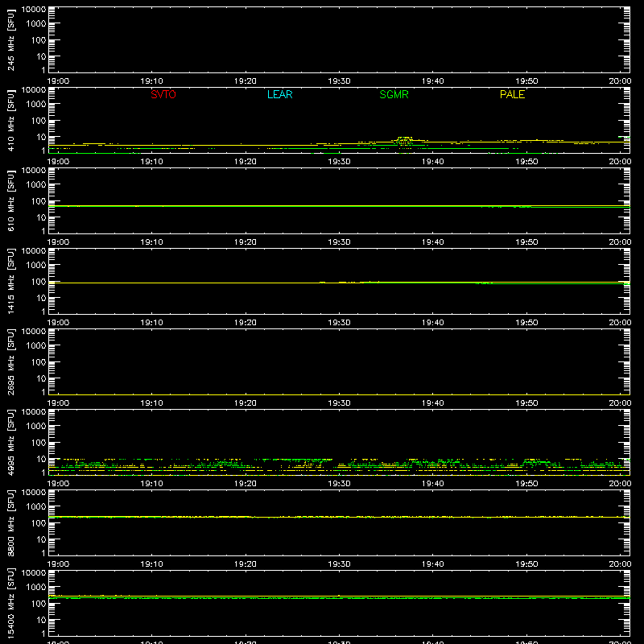Select the '15400 MHz [SFU]' axis title
This screenshot has height=644, width=644.
click(x=10, y=603)
